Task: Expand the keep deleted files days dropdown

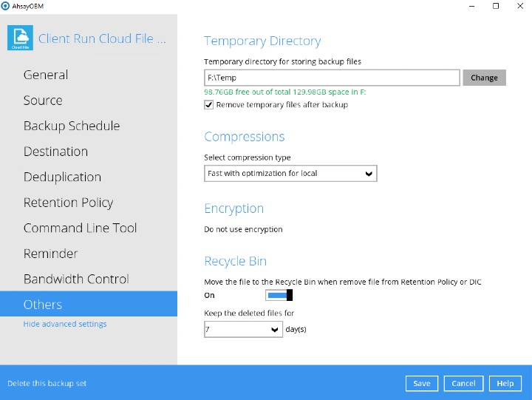Action: tap(243, 330)
